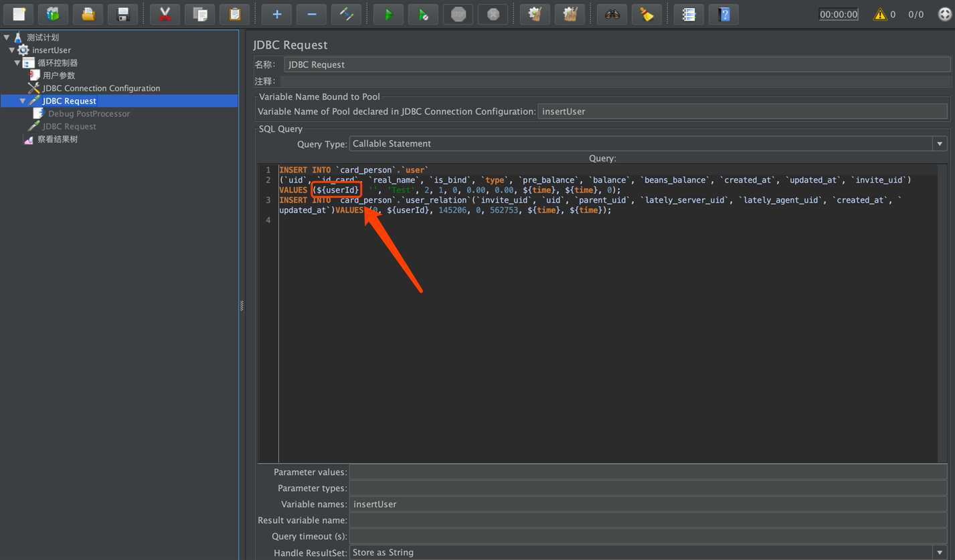Click the icon at toolbar's far right
The width and height of the screenshot is (955, 560).
pos(944,14)
